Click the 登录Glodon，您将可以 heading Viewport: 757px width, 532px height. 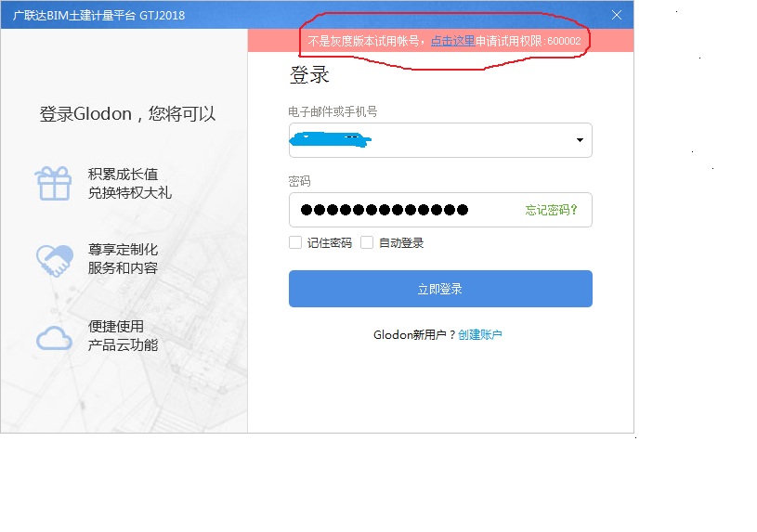127,114
